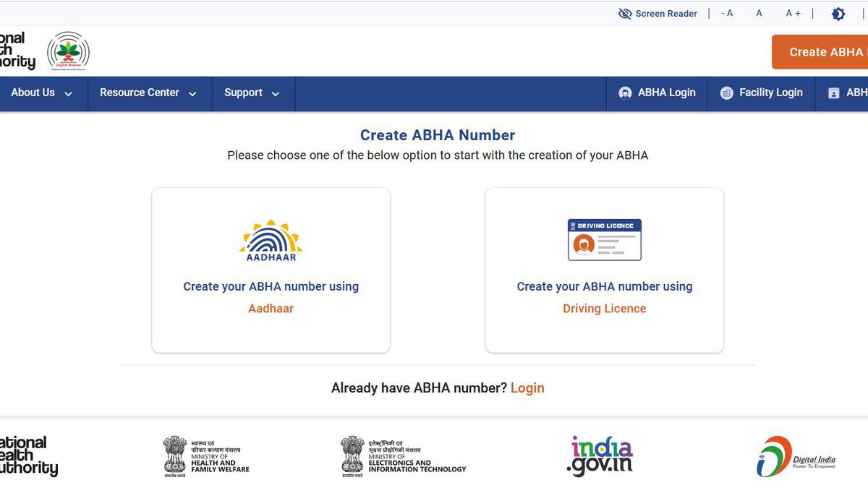Toggle the high contrast theme icon

(838, 14)
